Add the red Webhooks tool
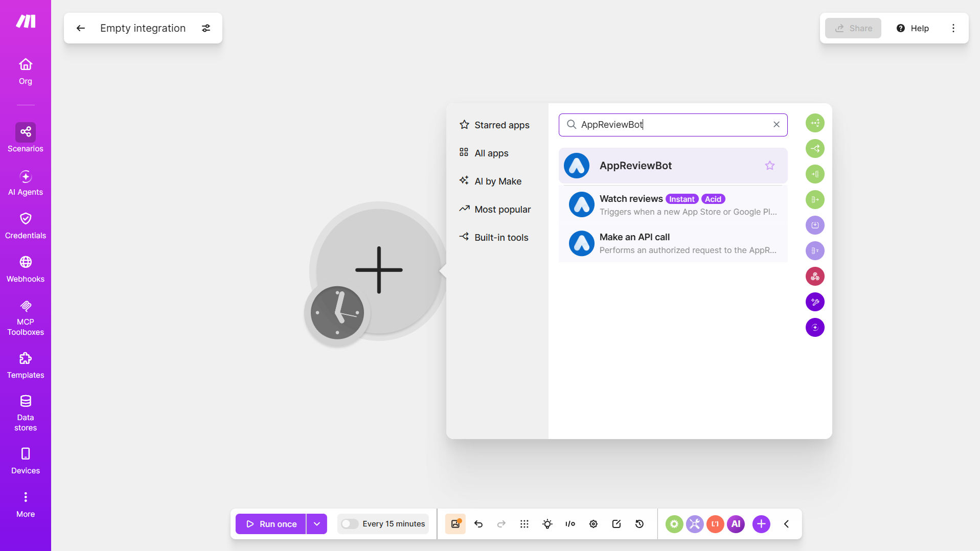 click(x=815, y=277)
